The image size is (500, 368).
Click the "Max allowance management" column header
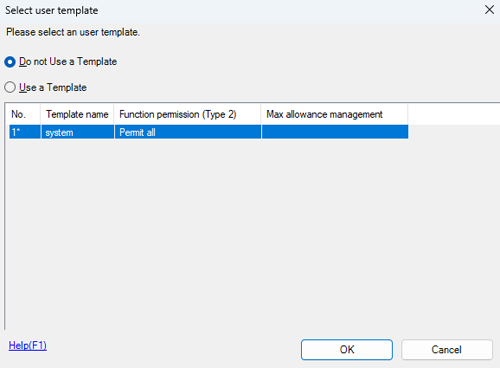334,114
